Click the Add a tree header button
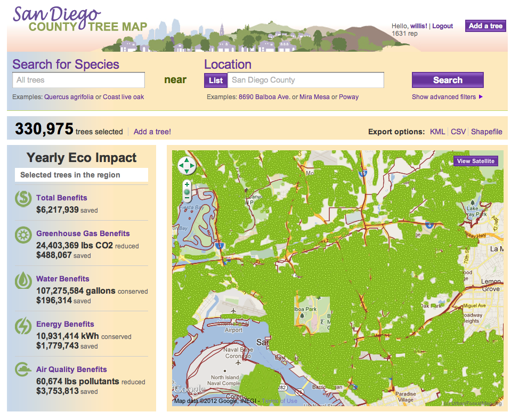The width and height of the screenshot is (519, 420). tap(485, 26)
